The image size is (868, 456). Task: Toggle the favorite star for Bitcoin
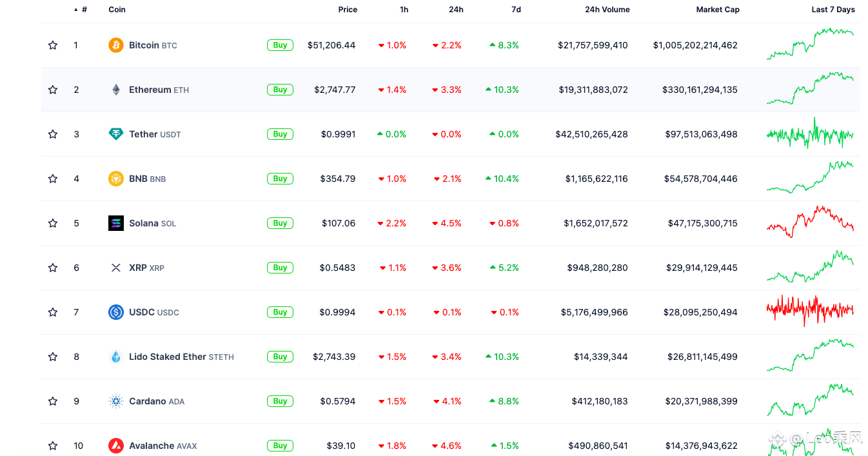pyautogui.click(x=53, y=45)
